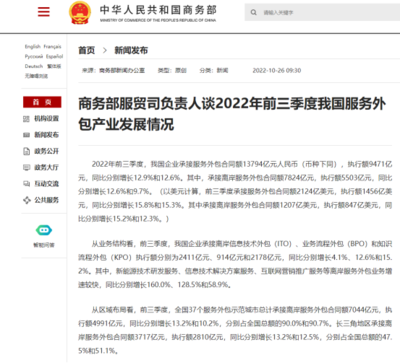Switch to the Deutsch site
Viewport: 400px width, 363px height.
tap(34, 66)
